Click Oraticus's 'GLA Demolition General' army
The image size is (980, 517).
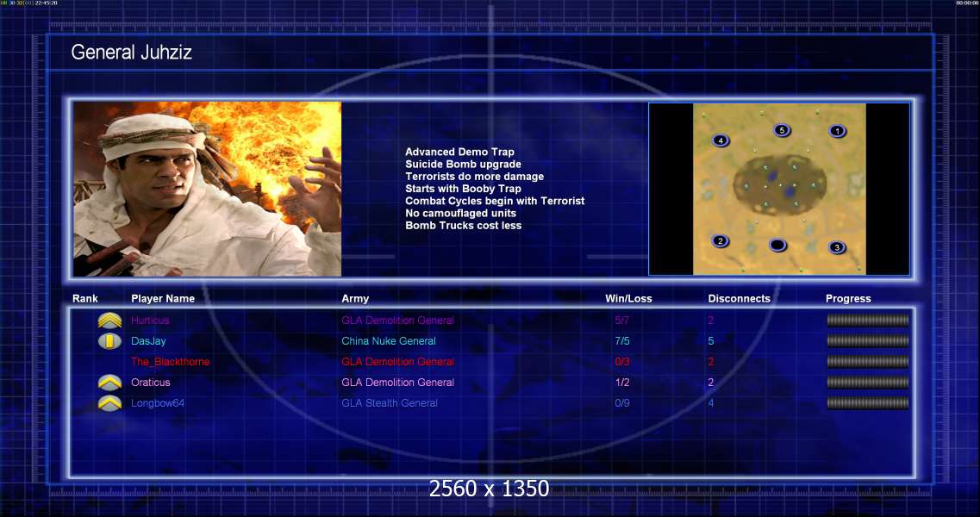(x=397, y=383)
